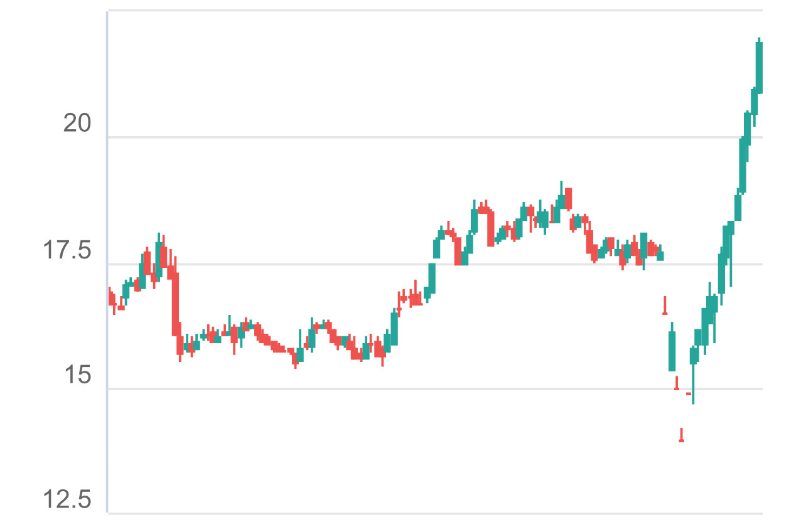Click the 20 label on the price axis

point(77,124)
